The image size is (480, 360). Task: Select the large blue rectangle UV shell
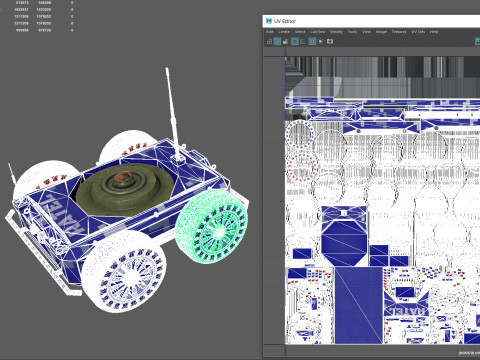tap(359, 305)
